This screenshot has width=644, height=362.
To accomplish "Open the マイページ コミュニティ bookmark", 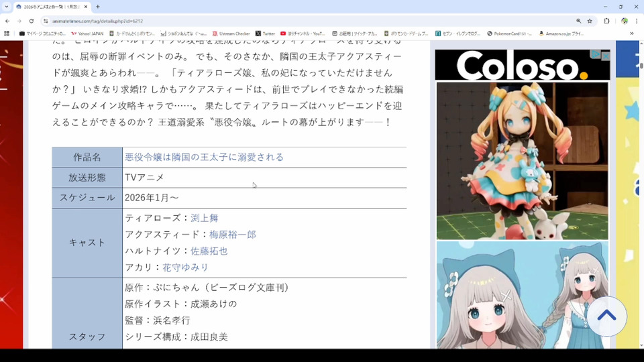I will pyautogui.click(x=42, y=34).
